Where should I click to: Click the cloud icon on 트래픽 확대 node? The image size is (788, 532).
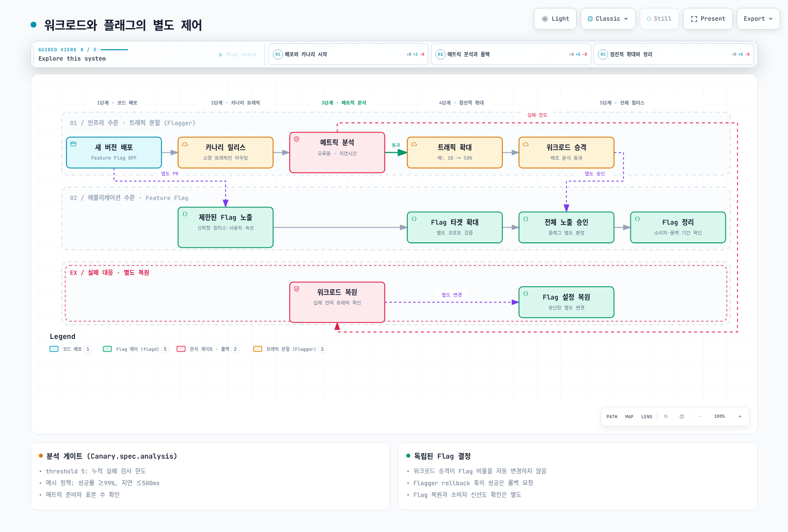coord(414,144)
